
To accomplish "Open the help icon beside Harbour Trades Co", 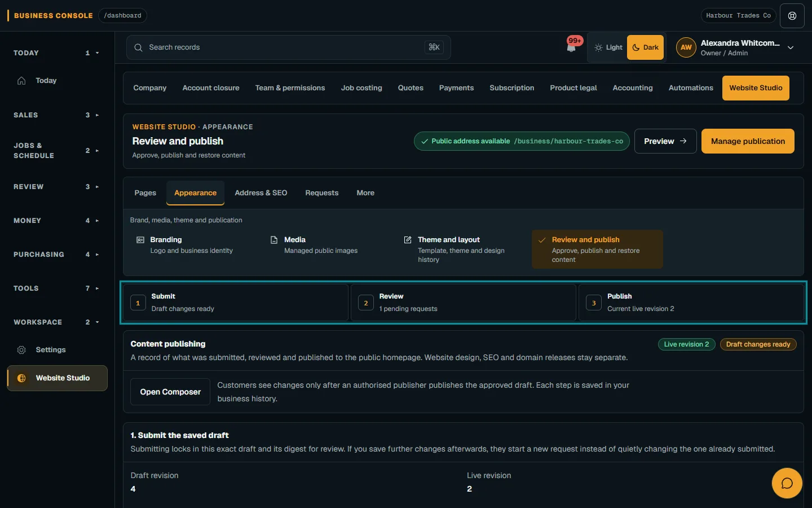I will (x=792, y=16).
